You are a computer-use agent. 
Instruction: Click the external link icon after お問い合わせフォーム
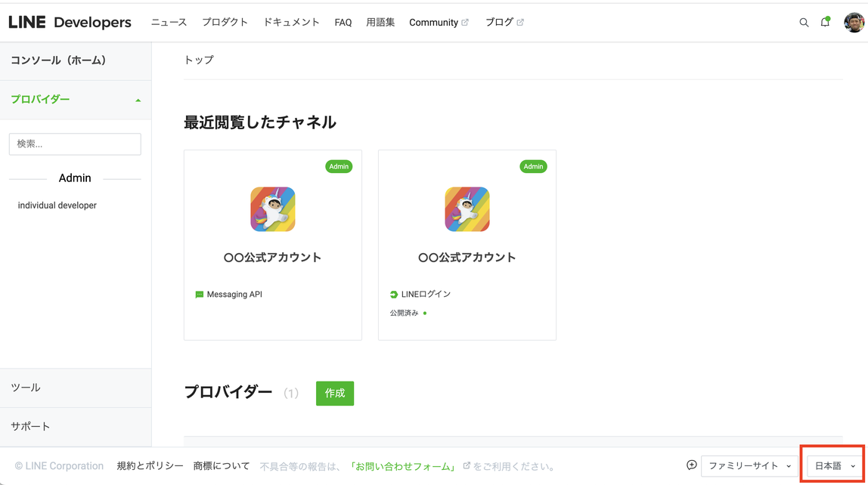pos(466,465)
